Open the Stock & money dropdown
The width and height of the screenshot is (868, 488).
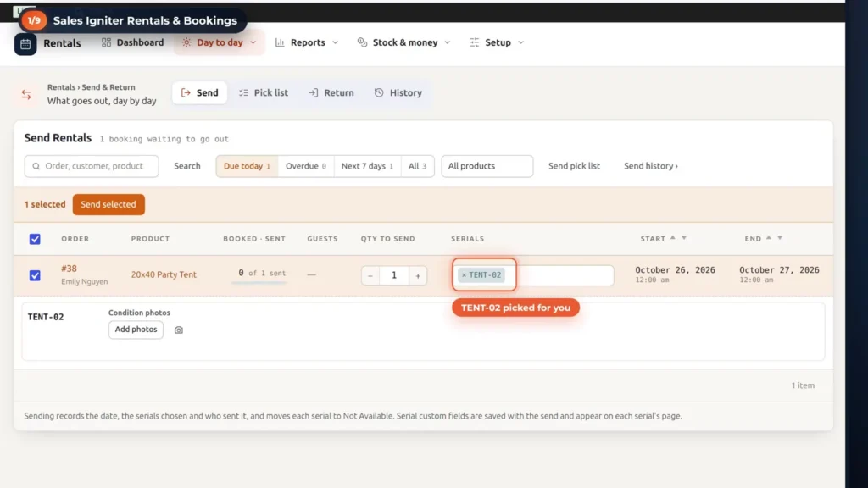point(404,42)
